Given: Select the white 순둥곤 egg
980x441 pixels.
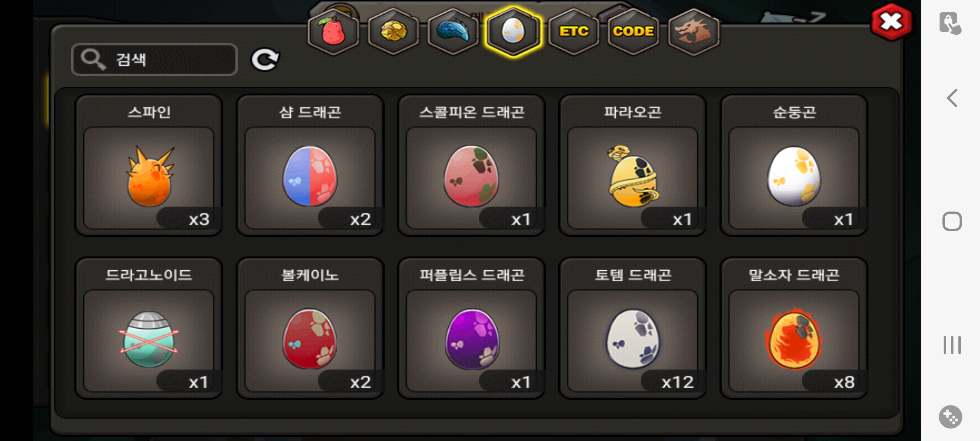Looking at the screenshot, I should 794,165.
